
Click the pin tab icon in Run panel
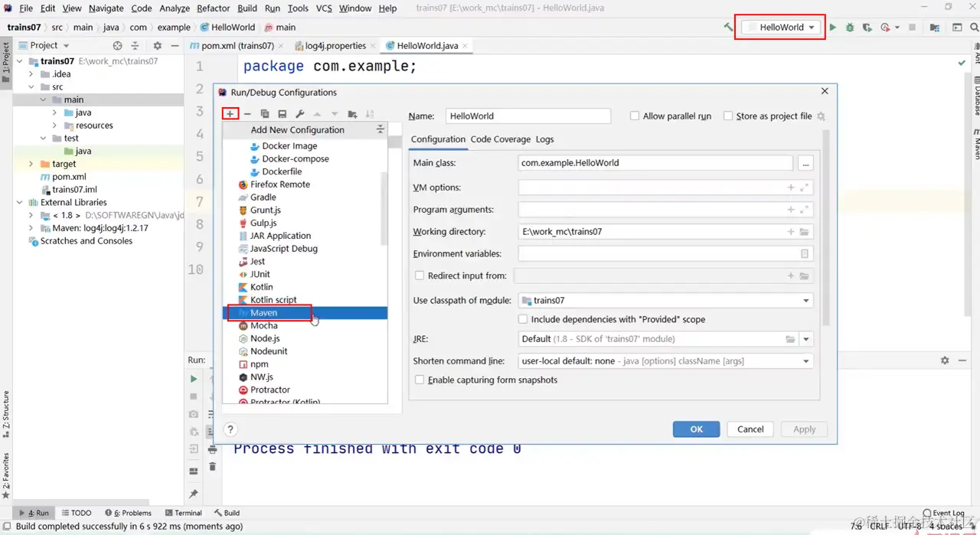(x=194, y=494)
